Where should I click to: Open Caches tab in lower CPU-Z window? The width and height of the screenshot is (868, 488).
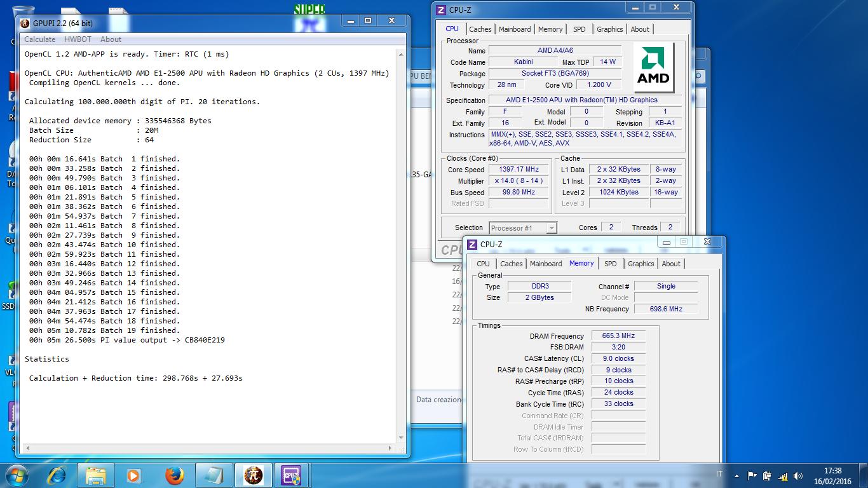[x=512, y=264]
